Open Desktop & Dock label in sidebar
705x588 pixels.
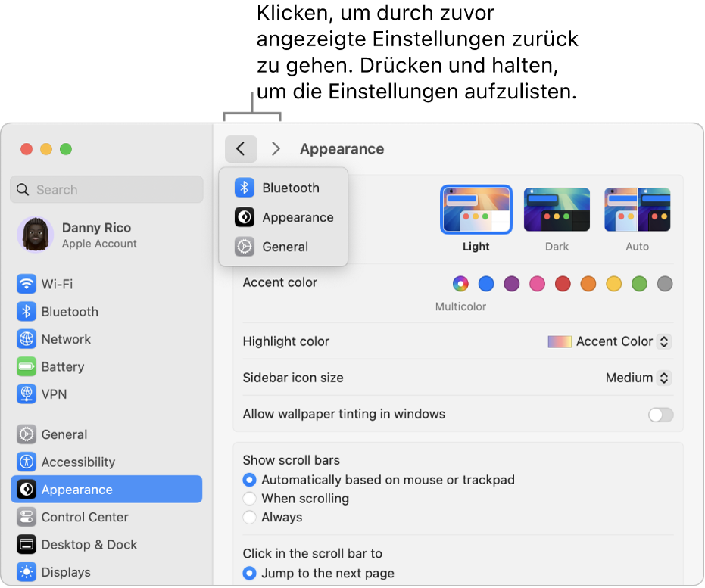(x=89, y=544)
